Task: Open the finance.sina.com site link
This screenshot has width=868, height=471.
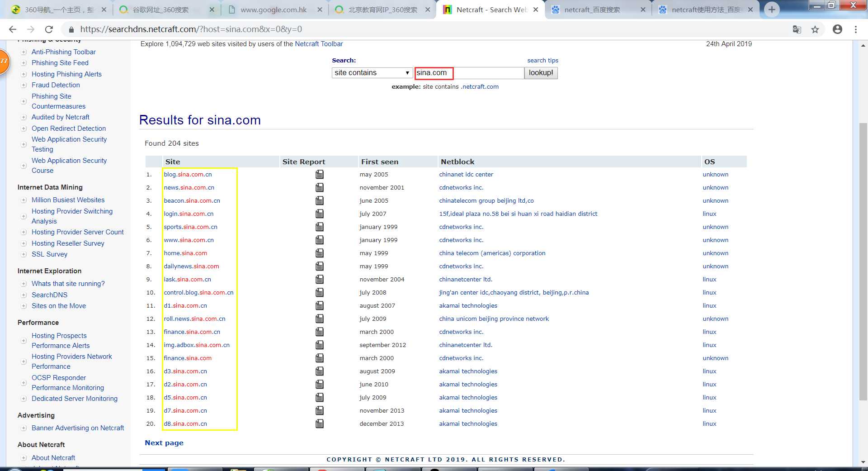Action: pos(188,358)
